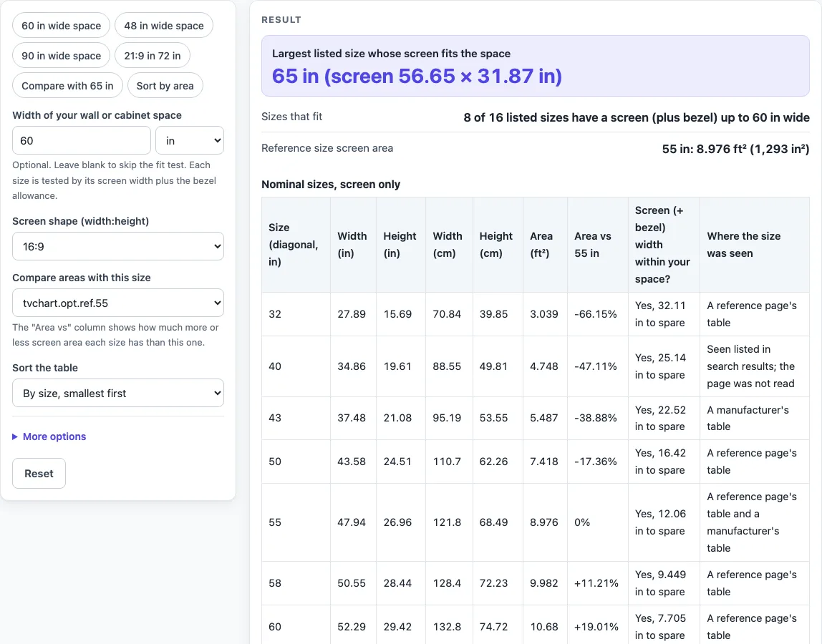Click the "55 in: 8.976 ft² (1,293 in²)" value
Screen dimensions: 822x644
(735, 149)
